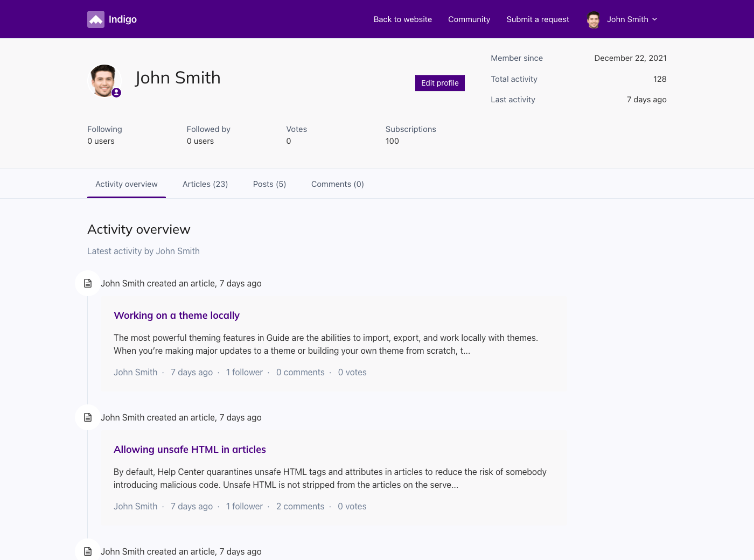Click the excerpt of 'Working on a theme locally'

pos(326,344)
